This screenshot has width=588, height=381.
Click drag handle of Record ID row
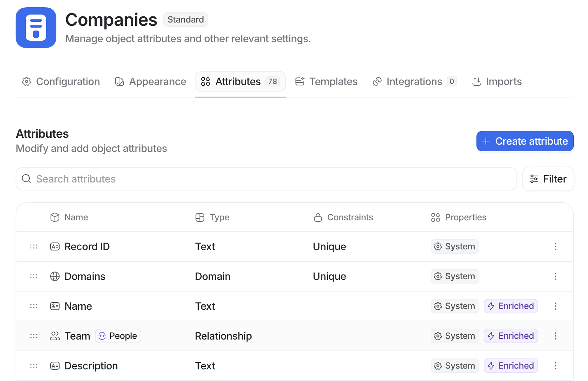point(34,246)
